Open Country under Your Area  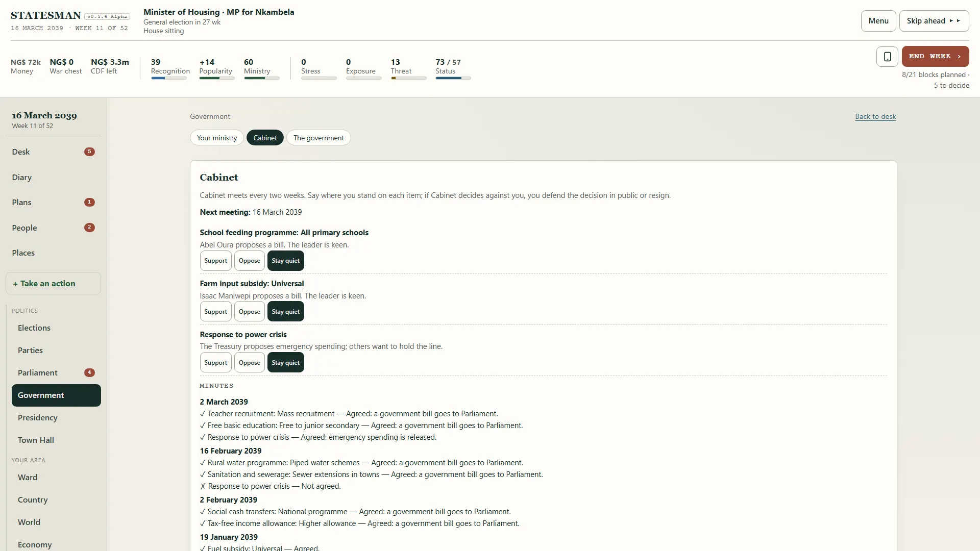click(x=56, y=500)
